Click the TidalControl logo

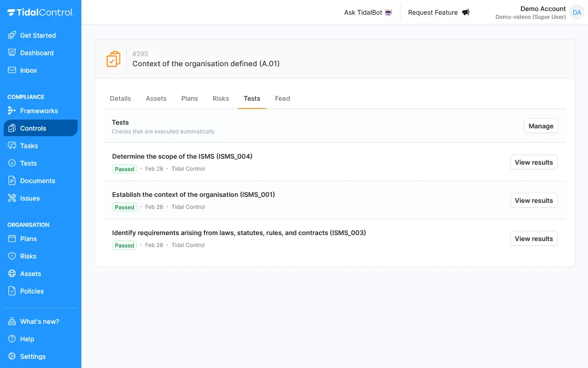point(40,12)
